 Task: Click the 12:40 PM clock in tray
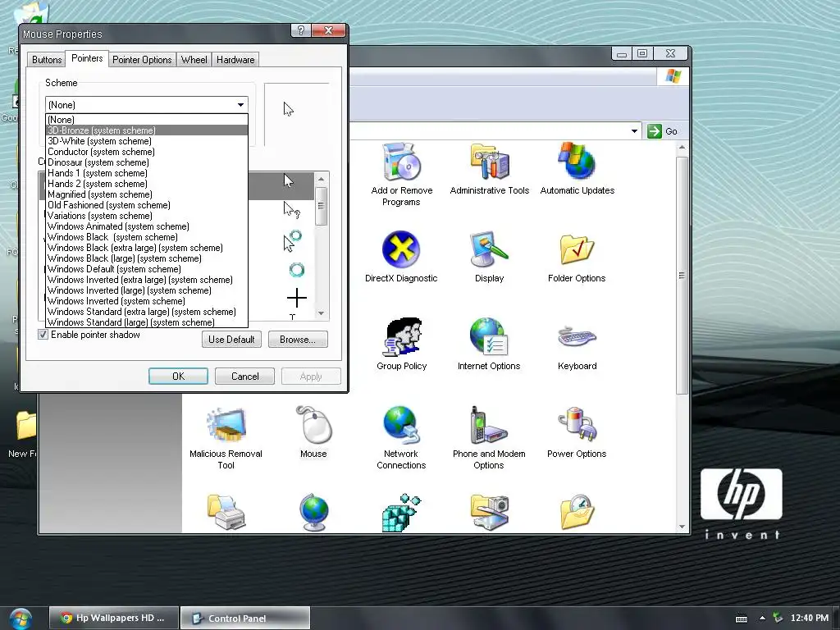(809, 618)
